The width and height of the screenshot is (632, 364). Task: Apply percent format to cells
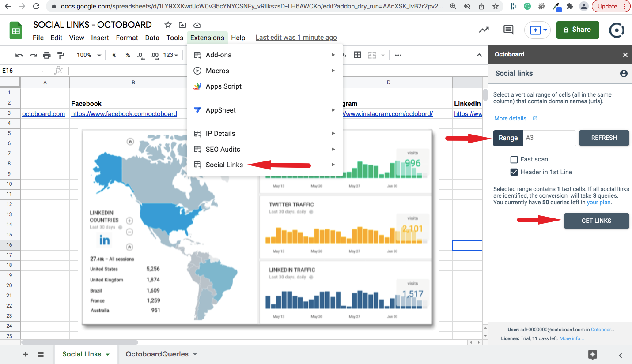pyautogui.click(x=128, y=55)
